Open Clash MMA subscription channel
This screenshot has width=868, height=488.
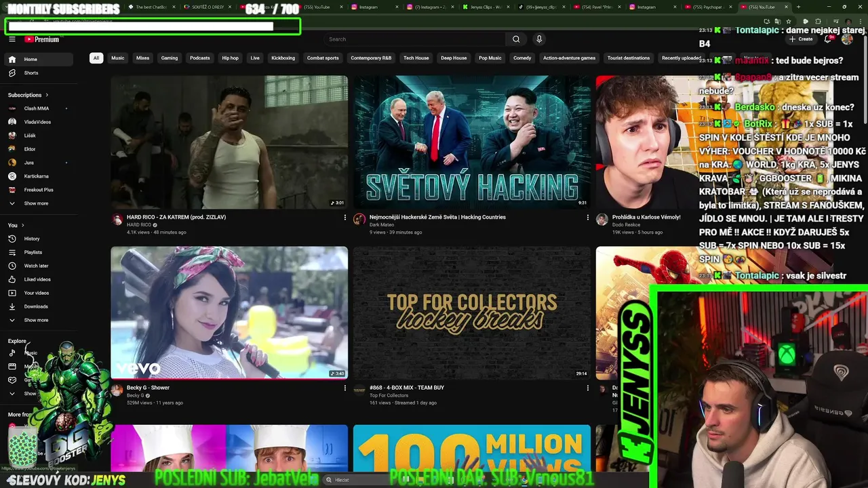[x=39, y=108]
